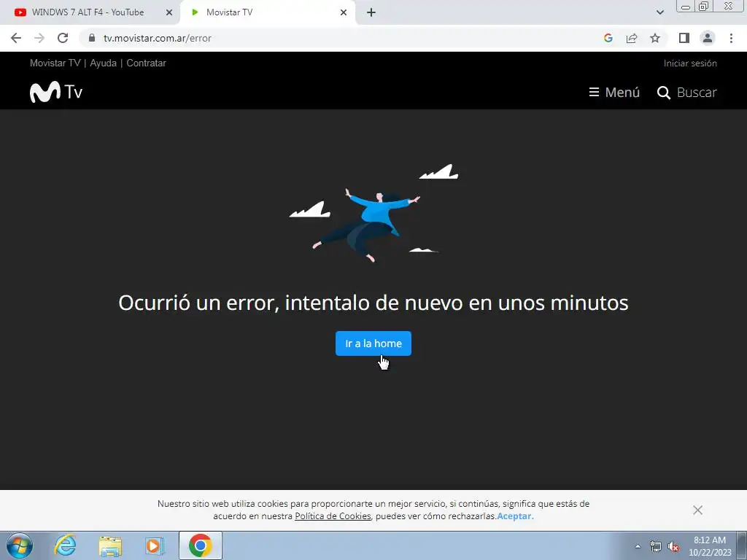This screenshot has width=747, height=560.
Task: Open new tab with plus button
Action: click(x=371, y=12)
